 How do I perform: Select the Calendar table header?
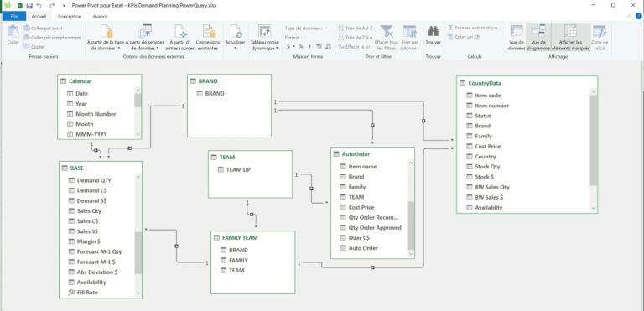[100, 81]
